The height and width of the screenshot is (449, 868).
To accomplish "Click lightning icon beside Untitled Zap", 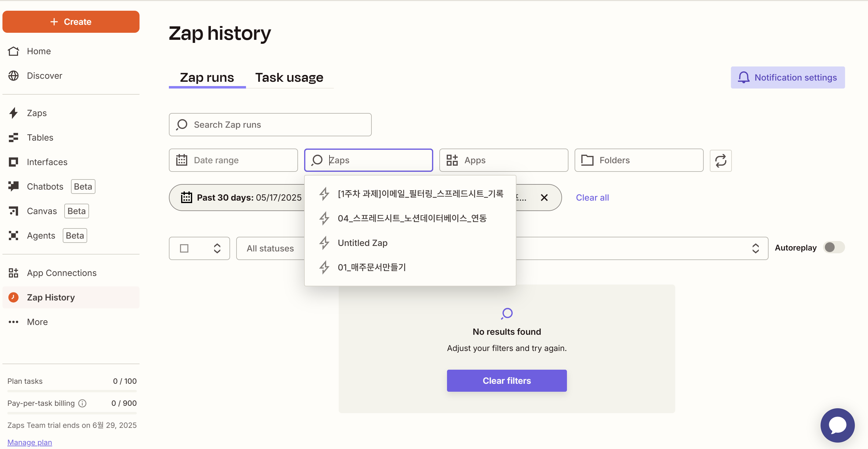I will click(x=325, y=243).
